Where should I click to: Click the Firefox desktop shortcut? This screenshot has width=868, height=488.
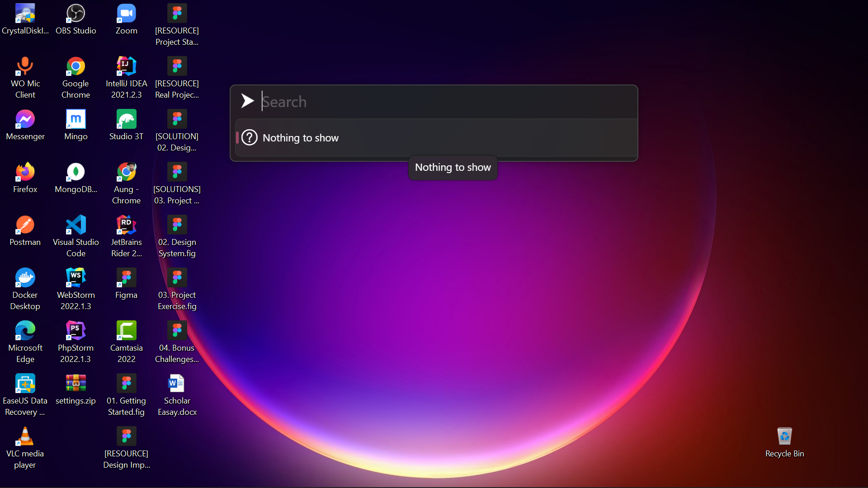tap(25, 172)
